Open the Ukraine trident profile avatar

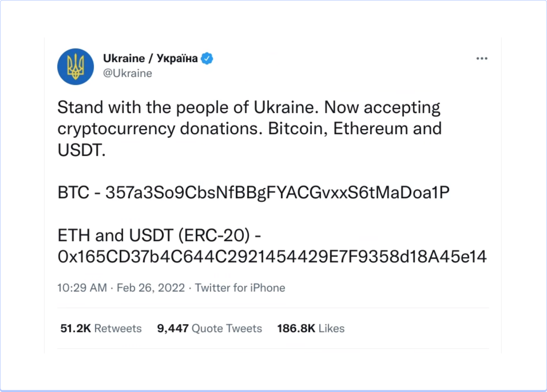coord(76,67)
